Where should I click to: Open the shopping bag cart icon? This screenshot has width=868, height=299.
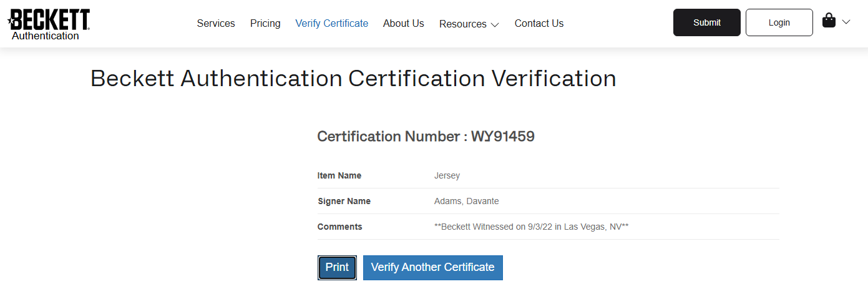coord(829,21)
